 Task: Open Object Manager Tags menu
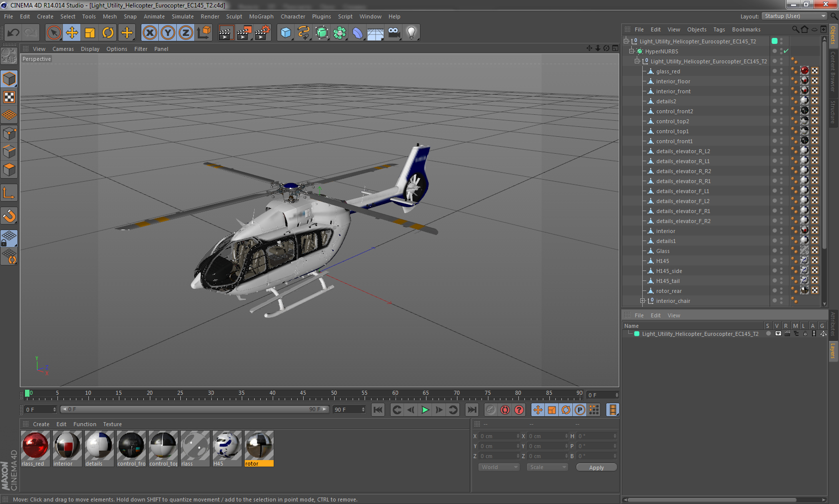719,29
